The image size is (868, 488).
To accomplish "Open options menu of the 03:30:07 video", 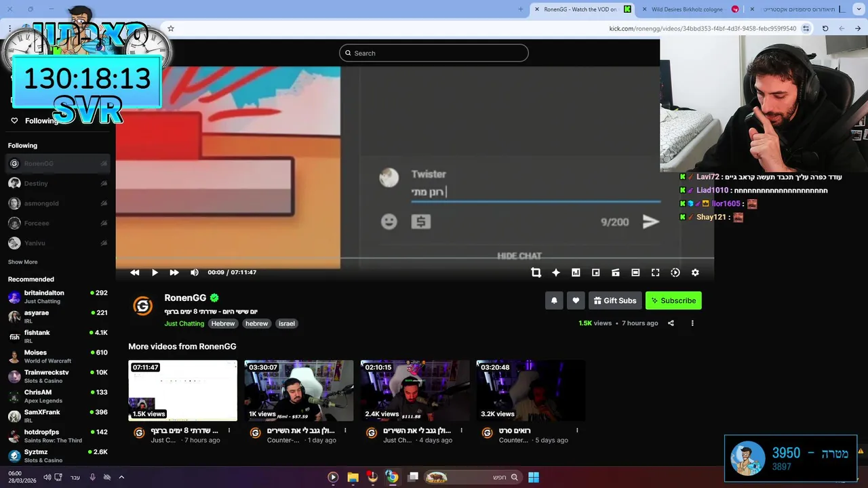I will click(345, 430).
